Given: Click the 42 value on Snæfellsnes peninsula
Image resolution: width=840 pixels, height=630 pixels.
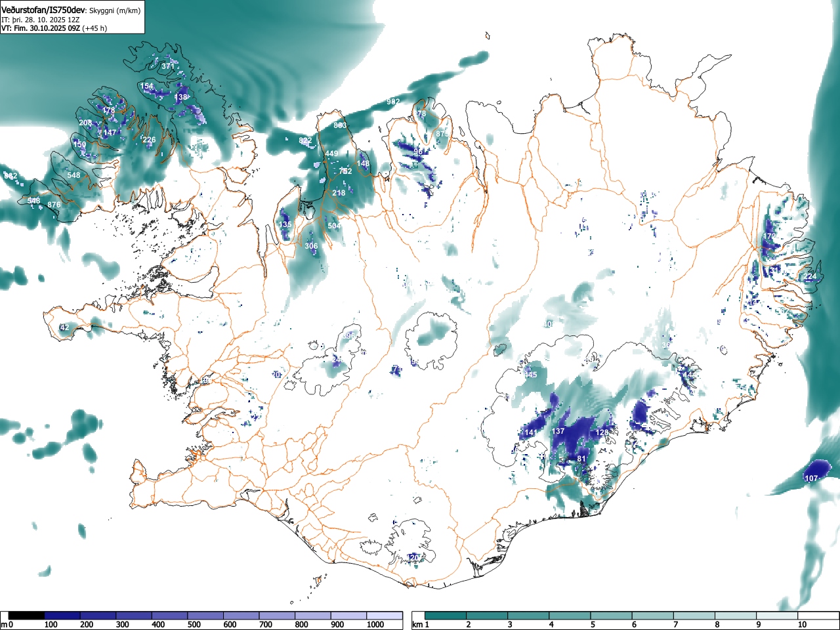Looking at the screenshot, I should [64, 328].
